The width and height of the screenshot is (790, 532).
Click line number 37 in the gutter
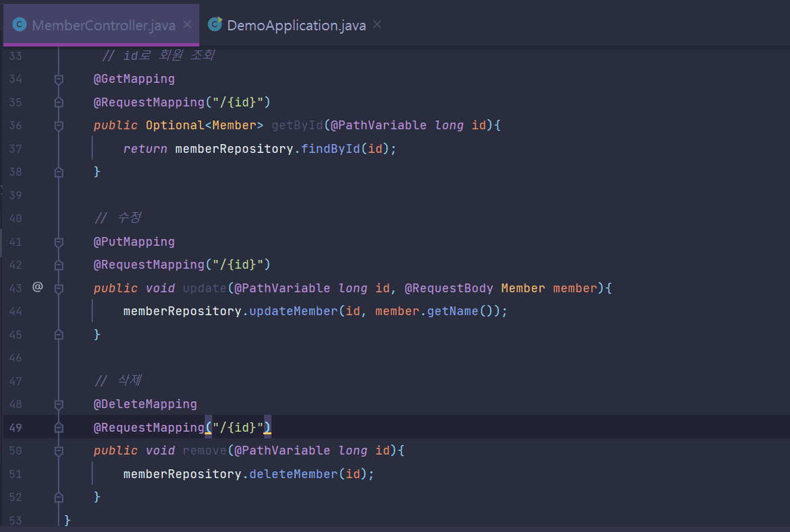(15, 149)
